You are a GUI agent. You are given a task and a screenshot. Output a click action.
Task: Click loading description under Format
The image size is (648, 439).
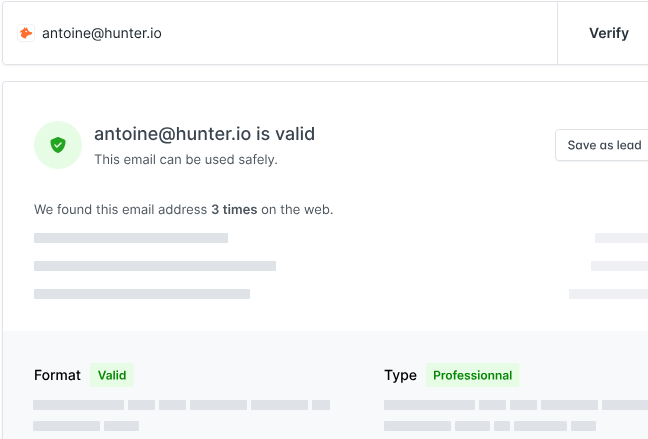tap(181, 415)
